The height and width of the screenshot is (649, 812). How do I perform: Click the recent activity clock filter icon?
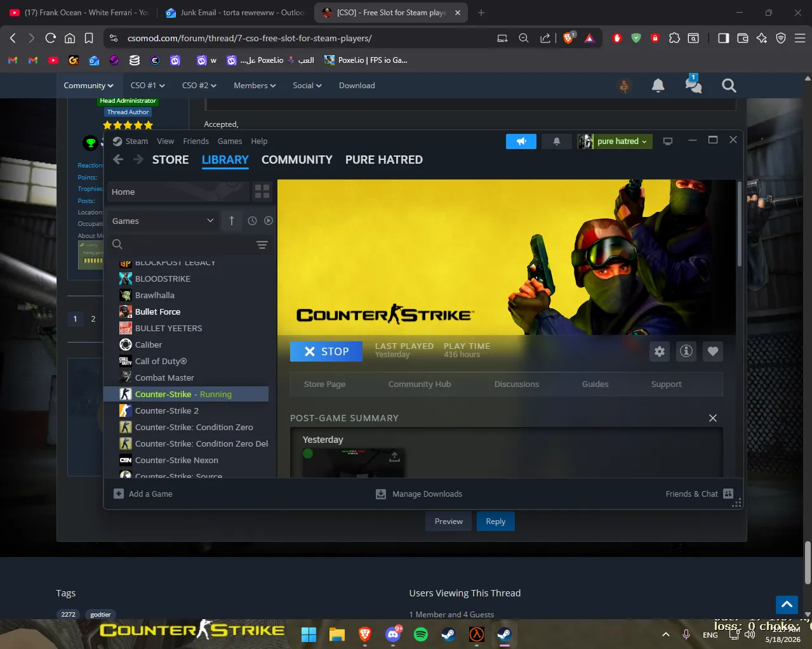point(252,221)
